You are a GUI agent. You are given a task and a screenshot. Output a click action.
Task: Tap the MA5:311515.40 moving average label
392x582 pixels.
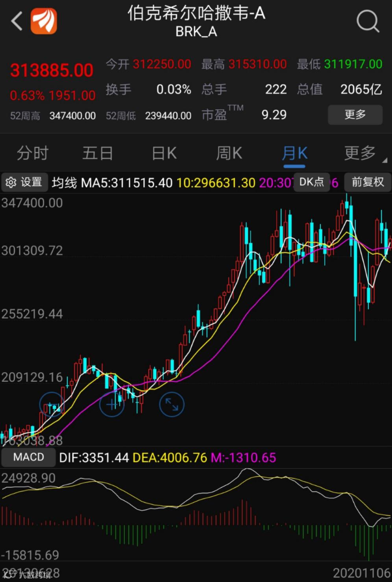127,183
